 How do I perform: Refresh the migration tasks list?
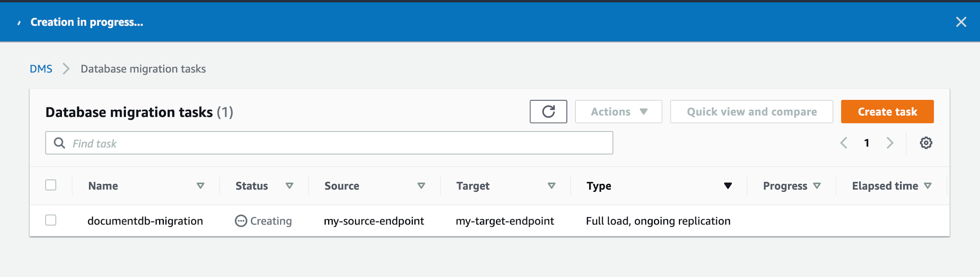[x=548, y=112]
